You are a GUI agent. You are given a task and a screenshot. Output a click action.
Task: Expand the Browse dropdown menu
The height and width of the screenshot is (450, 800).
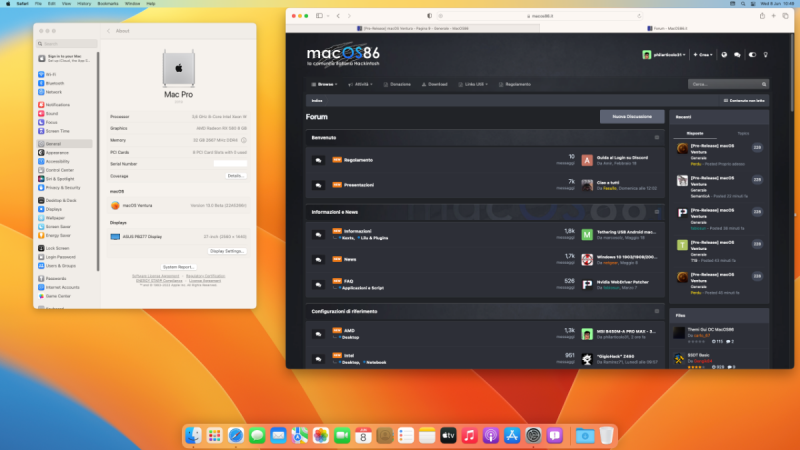pyautogui.click(x=324, y=84)
